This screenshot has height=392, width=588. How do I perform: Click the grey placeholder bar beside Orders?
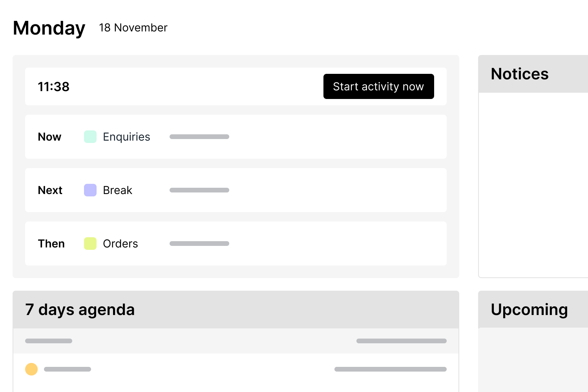[x=199, y=244]
